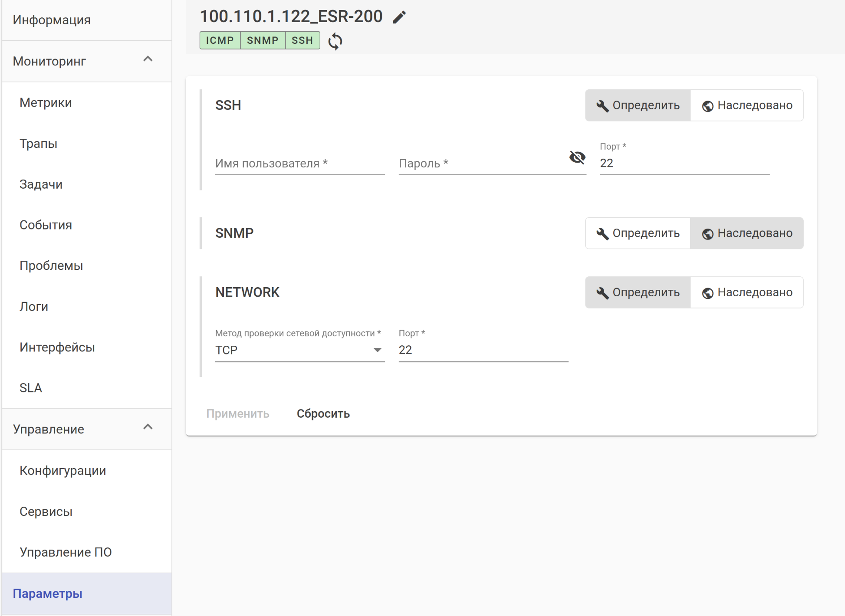Click the SSH green status badge

click(x=302, y=40)
